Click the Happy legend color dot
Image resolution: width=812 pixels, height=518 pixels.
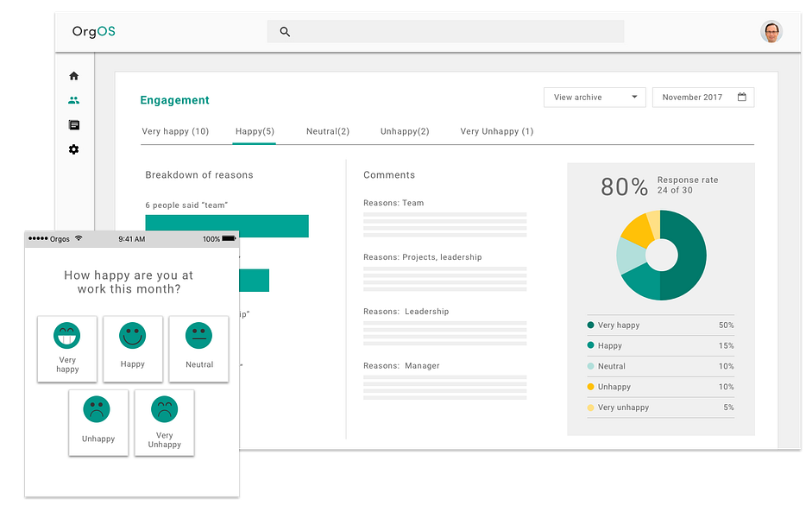click(x=590, y=345)
